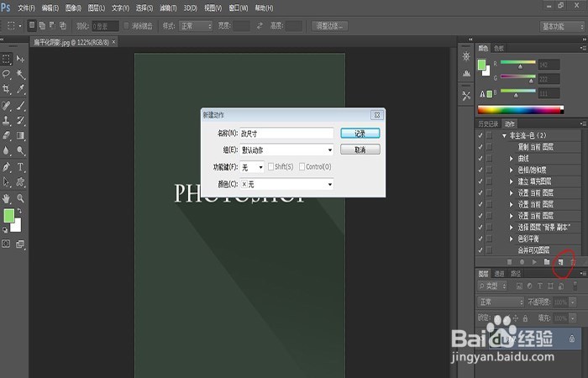
Task: Open the 图像(I) menu
Action: click(73, 8)
